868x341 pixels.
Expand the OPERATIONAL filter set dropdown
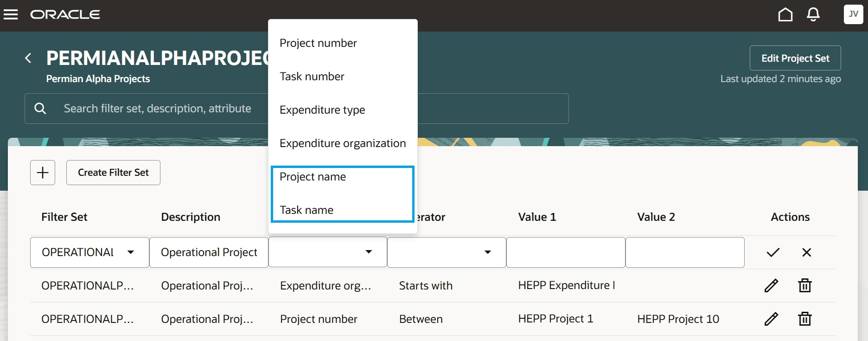click(x=131, y=252)
